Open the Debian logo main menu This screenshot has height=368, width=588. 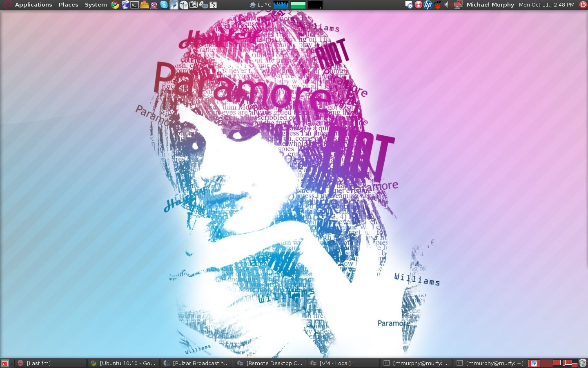(x=7, y=5)
